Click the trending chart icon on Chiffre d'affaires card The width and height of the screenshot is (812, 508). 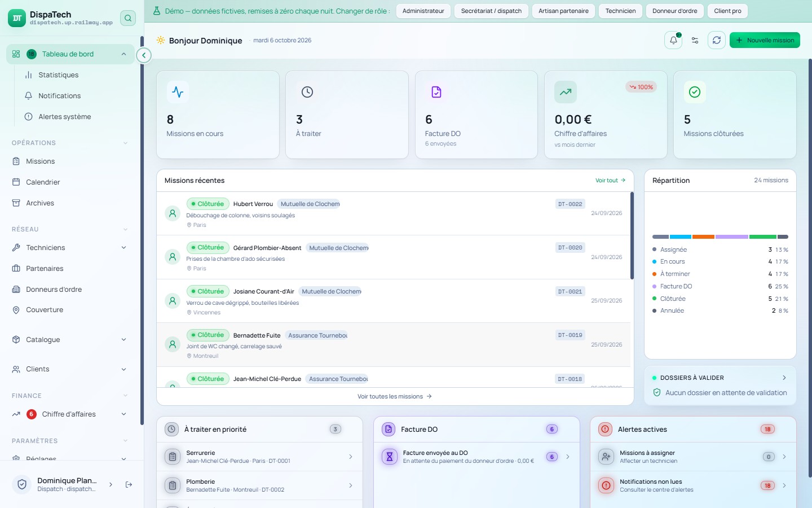pos(566,92)
